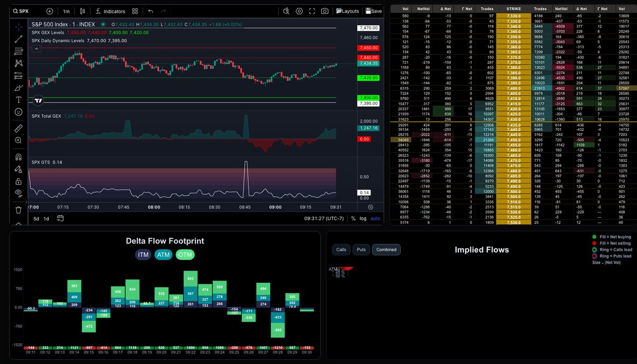
Task: Change the candlestick chart style
Action: pyautogui.click(x=82, y=11)
